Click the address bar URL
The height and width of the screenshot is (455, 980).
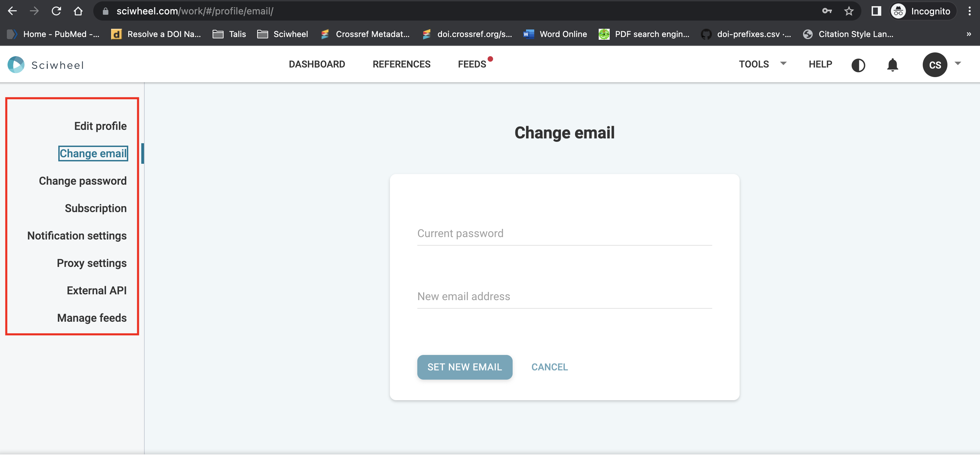[195, 11]
